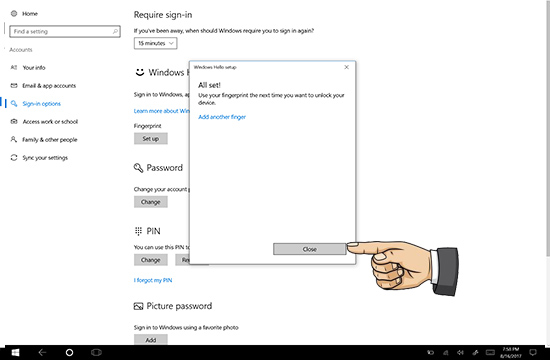Click Change under Password
The height and width of the screenshot is (360, 550).
tap(150, 202)
